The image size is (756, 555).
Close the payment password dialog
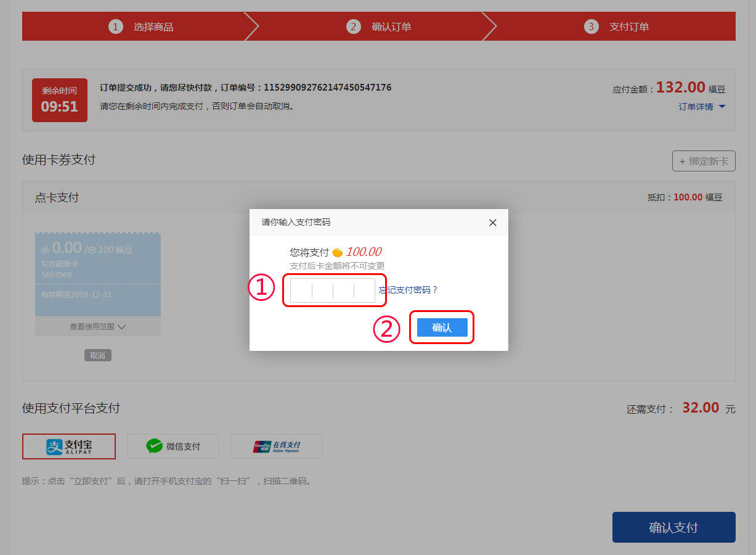click(x=492, y=223)
